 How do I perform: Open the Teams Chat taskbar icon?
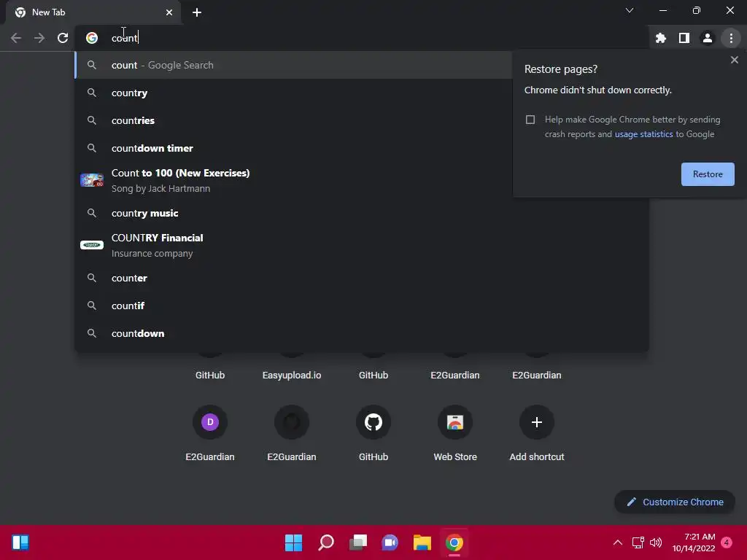390,542
